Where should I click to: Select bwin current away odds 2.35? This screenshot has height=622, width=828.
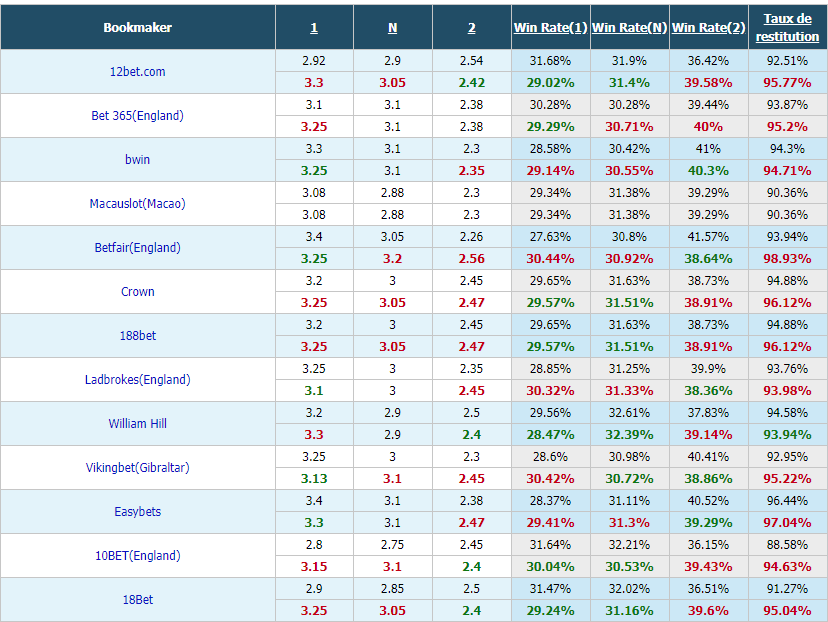coord(472,171)
